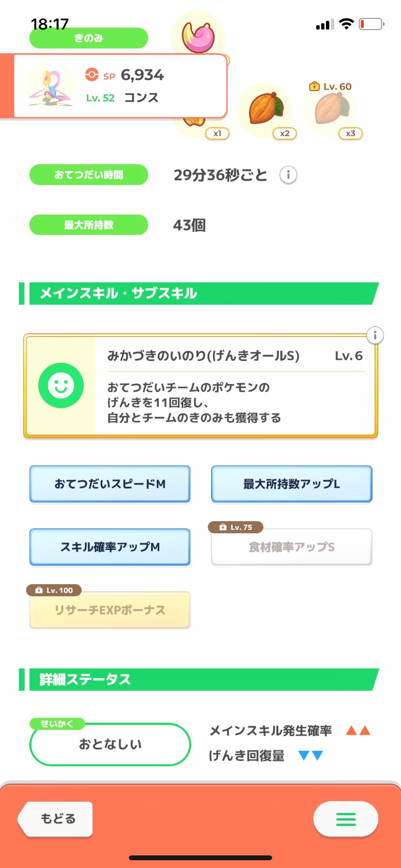Image resolution: width=401 pixels, height=868 pixels.
Task: Select おてつだいスピードM sub skill
Action: pos(110,484)
